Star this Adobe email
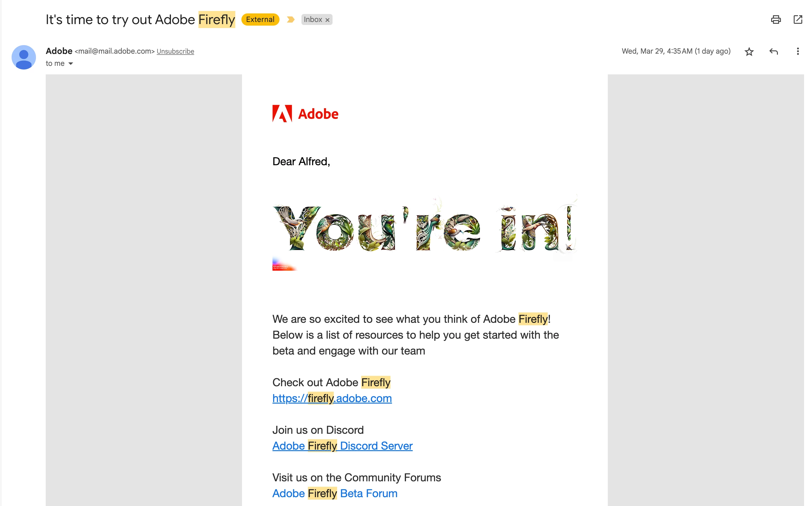The height and width of the screenshot is (506, 812). 749,52
